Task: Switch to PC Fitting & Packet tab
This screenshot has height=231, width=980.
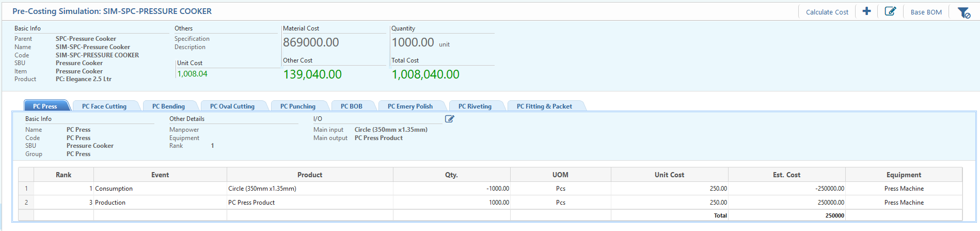Action: click(x=545, y=106)
